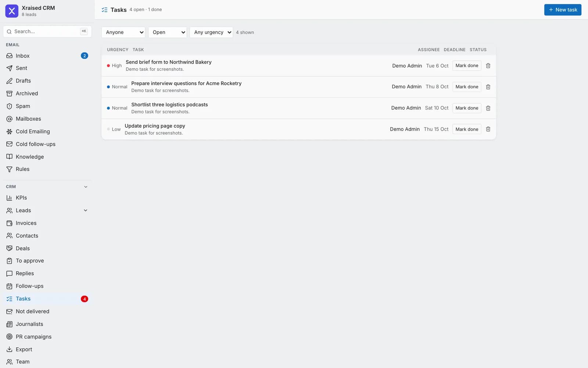Viewport: 588px width, 368px height.
Task: Collapse the CRM section chevron
Action: [x=86, y=187]
